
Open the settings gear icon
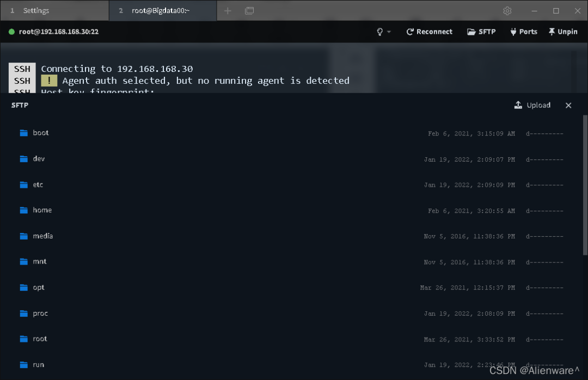click(507, 11)
